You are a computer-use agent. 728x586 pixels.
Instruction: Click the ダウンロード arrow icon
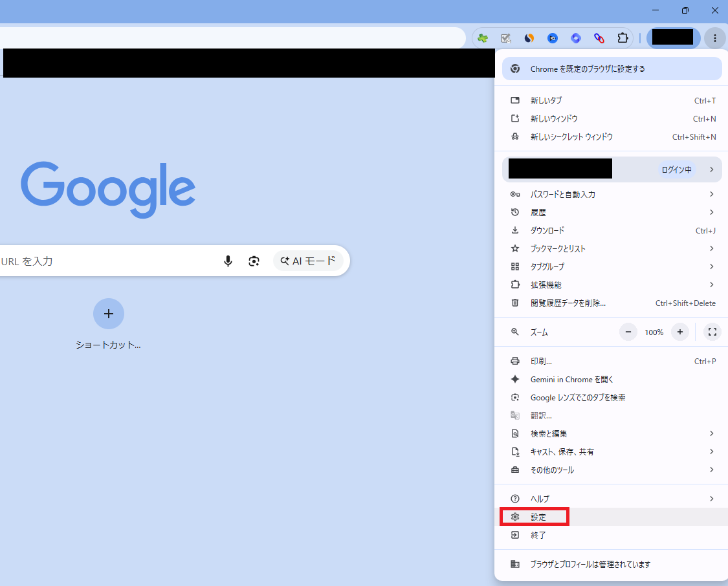tap(515, 231)
